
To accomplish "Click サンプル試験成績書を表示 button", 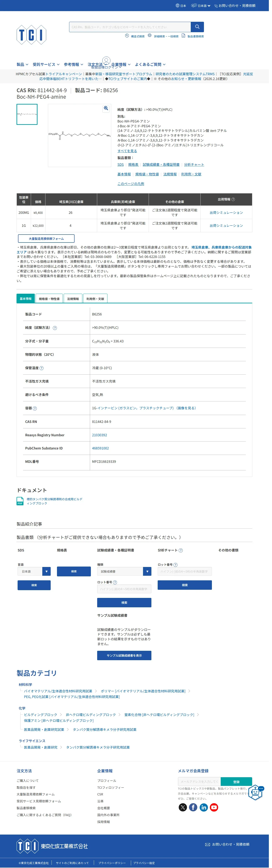I will click(x=126, y=662).
